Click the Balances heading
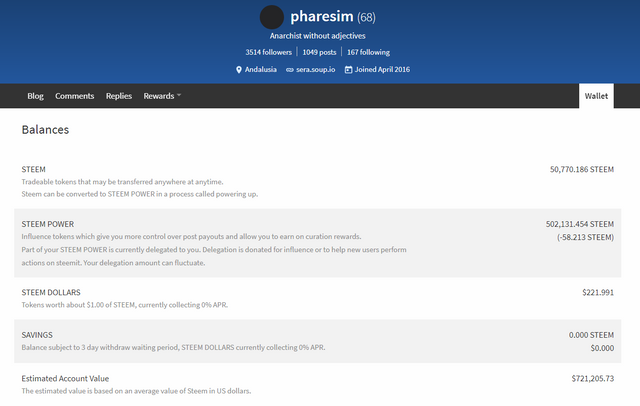The image size is (640, 406). click(x=45, y=130)
